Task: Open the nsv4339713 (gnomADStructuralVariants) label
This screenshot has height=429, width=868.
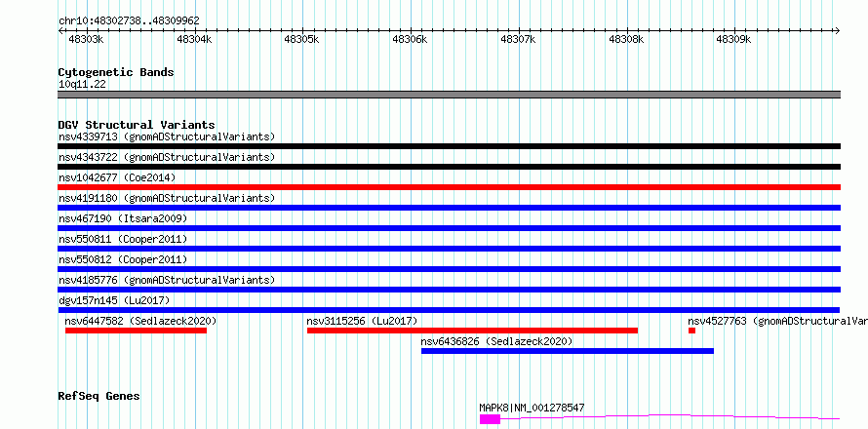Action: coord(167,136)
